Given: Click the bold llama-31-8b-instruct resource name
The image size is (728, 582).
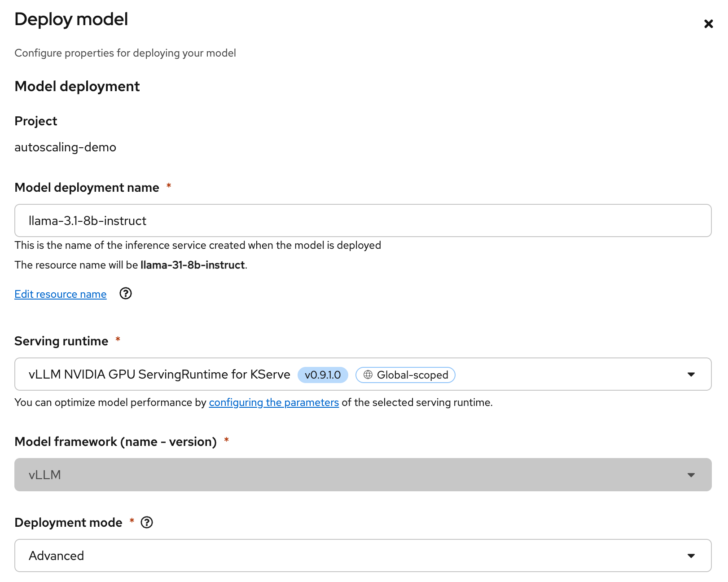Looking at the screenshot, I should (x=193, y=265).
